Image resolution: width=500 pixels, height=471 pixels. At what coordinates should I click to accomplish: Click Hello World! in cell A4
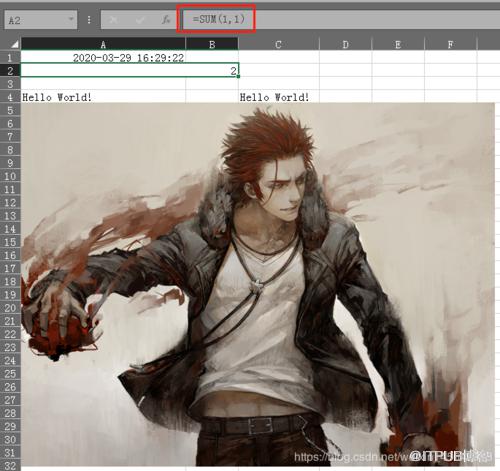point(57,97)
